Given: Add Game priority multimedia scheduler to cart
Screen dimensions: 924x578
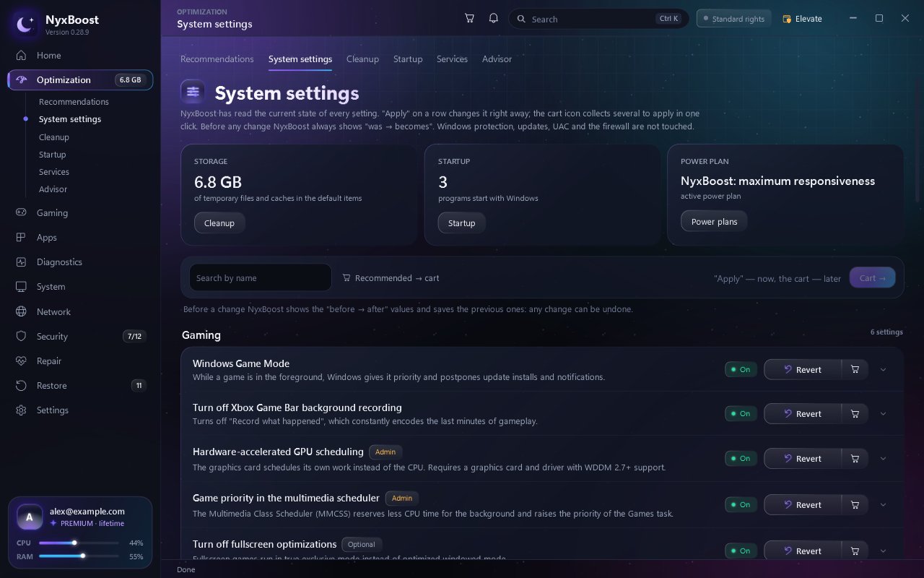Looking at the screenshot, I should pos(855,504).
